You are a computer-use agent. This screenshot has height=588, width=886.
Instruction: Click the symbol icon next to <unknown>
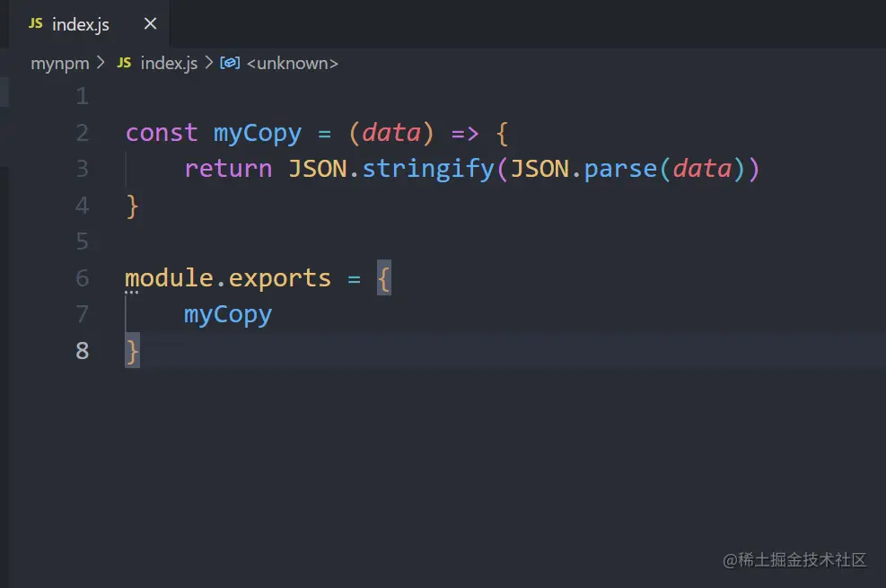230,63
